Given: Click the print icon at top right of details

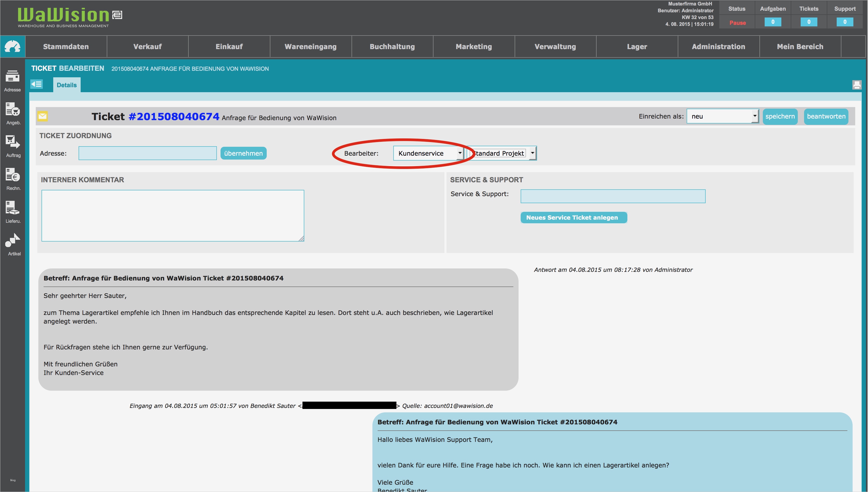Looking at the screenshot, I should coord(857,85).
